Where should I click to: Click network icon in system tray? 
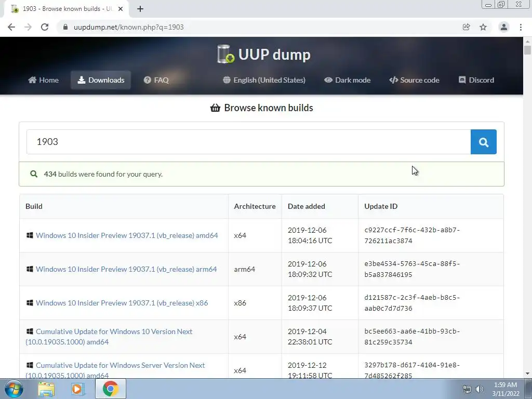pyautogui.click(x=467, y=389)
